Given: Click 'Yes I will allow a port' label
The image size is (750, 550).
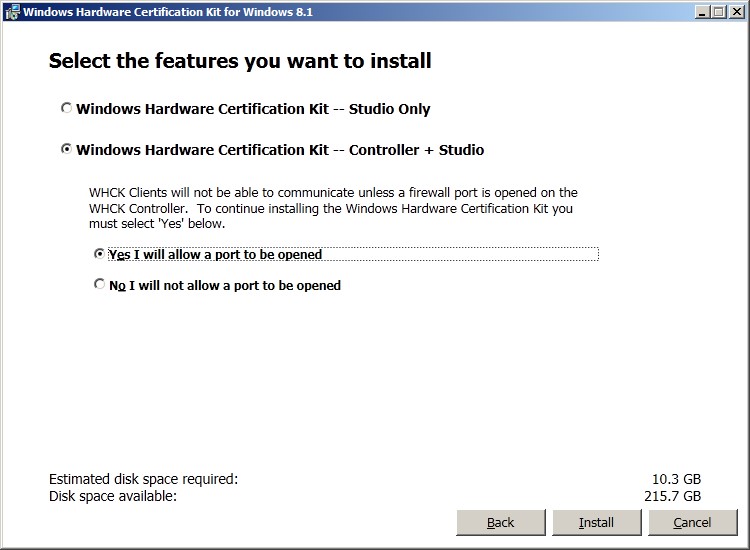Looking at the screenshot, I should pos(215,254).
